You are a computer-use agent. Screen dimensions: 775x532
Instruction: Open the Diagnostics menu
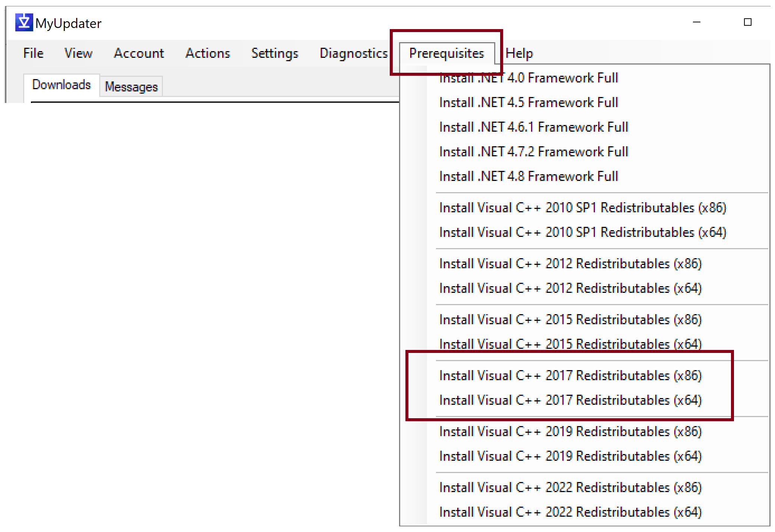coord(353,53)
